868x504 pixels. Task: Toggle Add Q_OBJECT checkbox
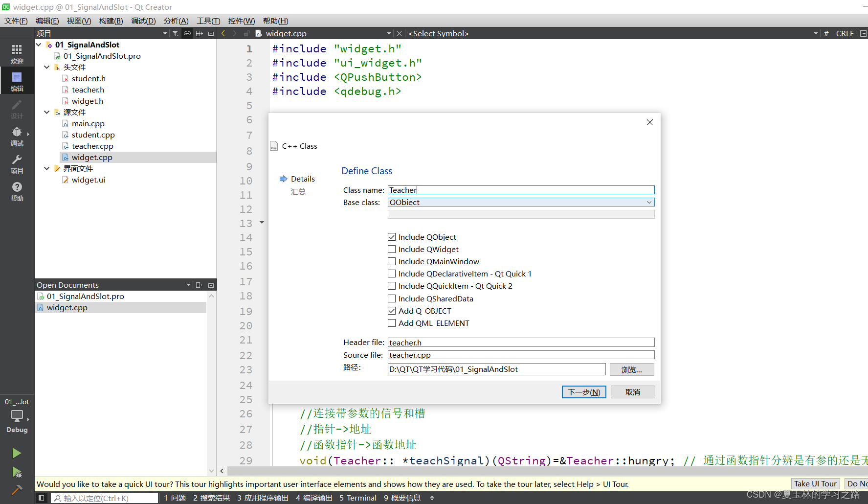pos(392,311)
